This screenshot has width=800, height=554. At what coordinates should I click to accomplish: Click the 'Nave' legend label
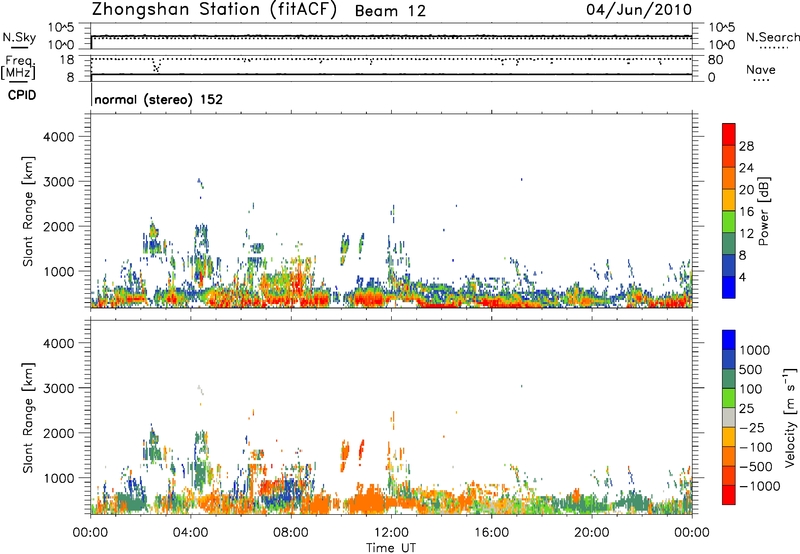[761, 69]
